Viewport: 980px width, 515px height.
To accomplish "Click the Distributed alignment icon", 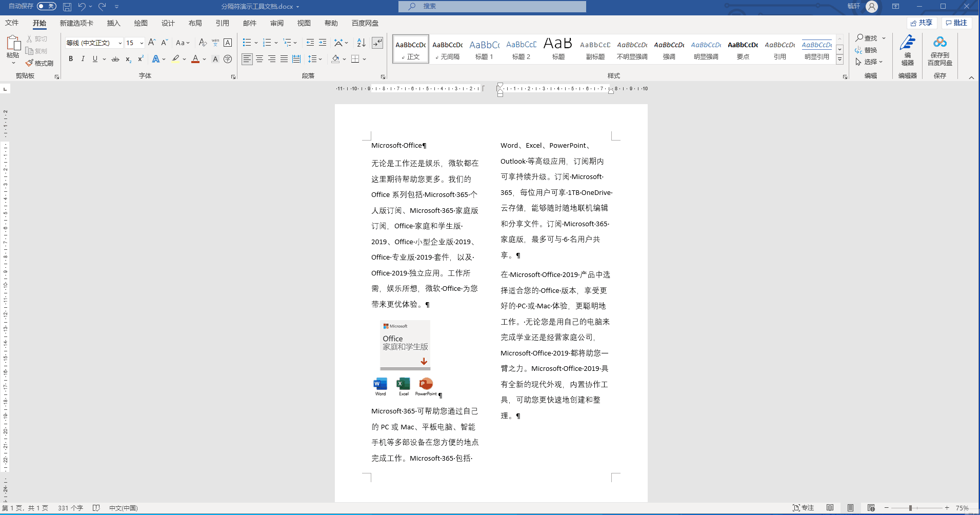I will (x=296, y=59).
